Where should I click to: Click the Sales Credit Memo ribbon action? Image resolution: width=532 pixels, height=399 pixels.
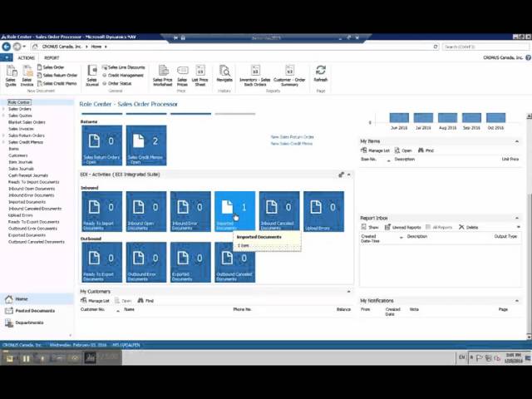tap(57, 83)
